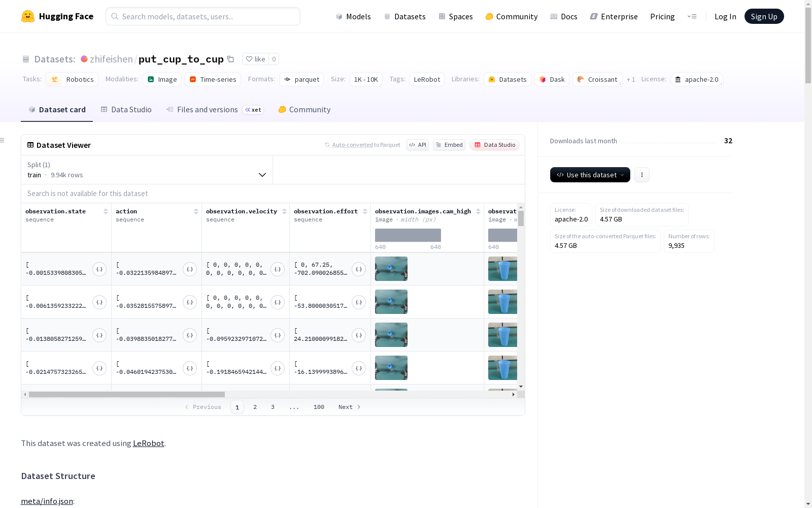Sort by the observation.effort column
This screenshot has height=508, width=812.
tap(365, 211)
